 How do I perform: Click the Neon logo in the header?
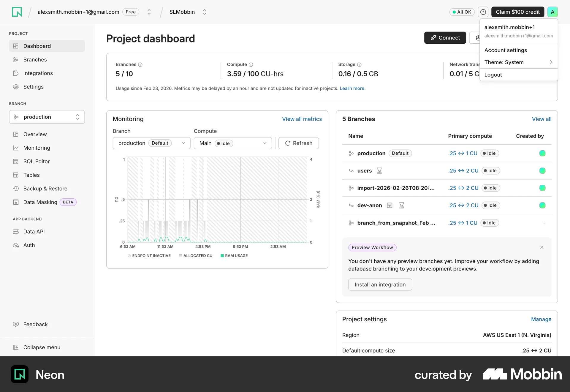pos(17,12)
